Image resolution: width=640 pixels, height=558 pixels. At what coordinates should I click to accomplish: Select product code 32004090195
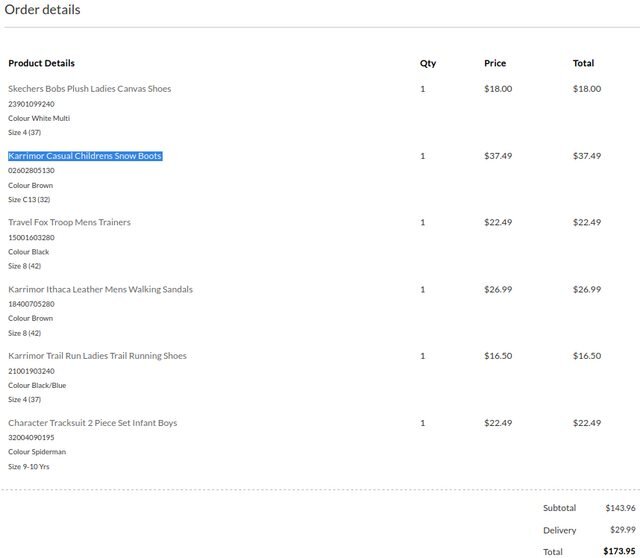pyautogui.click(x=31, y=437)
